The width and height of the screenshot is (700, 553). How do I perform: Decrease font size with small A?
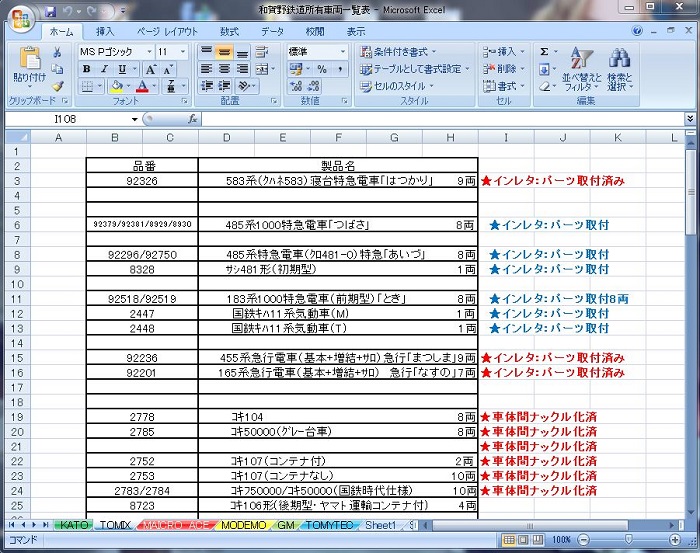tap(167, 69)
